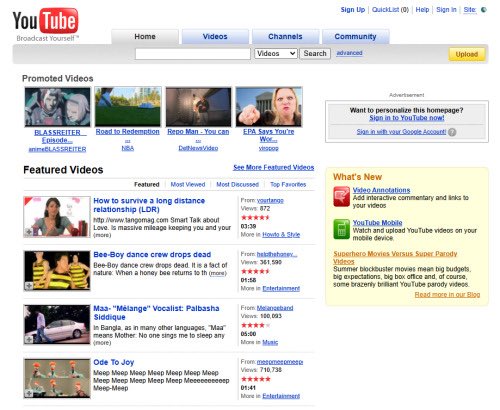
Task: Click the Help link at top
Action: click(422, 10)
